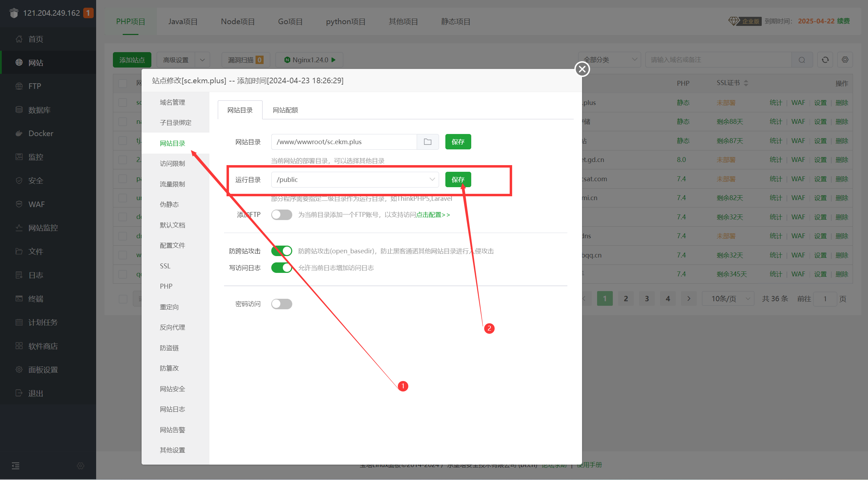Screen dimensions: 868x480
Task: Switch to the 网站配额 tab
Action: click(x=285, y=110)
